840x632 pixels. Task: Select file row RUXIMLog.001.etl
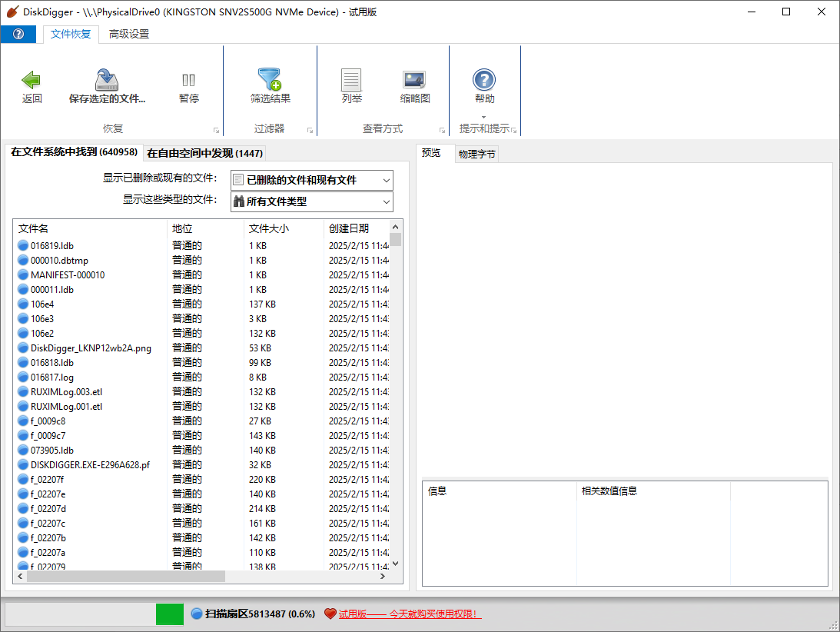pos(201,406)
